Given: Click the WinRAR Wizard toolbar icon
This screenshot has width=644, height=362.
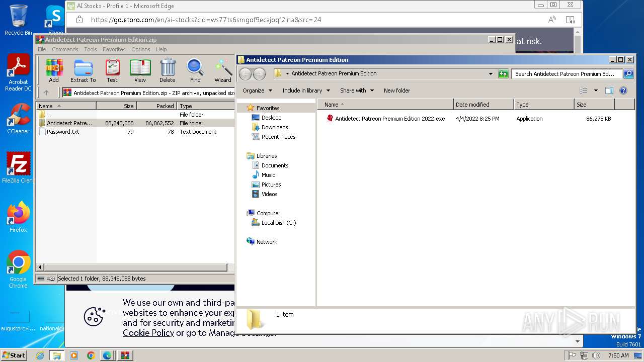Looking at the screenshot, I should tap(223, 71).
